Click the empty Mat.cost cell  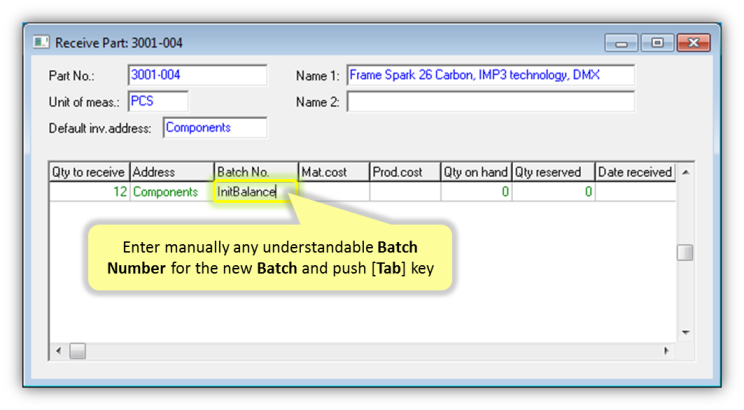(334, 192)
